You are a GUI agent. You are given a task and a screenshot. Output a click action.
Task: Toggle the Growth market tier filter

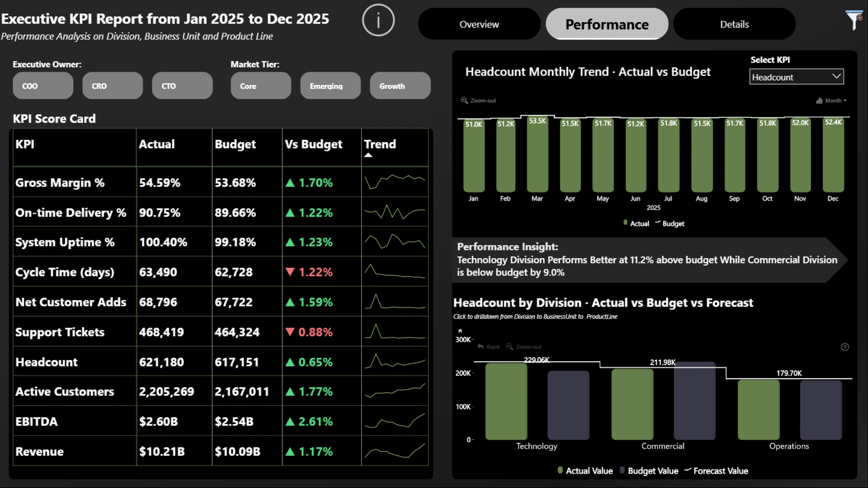pyautogui.click(x=400, y=86)
